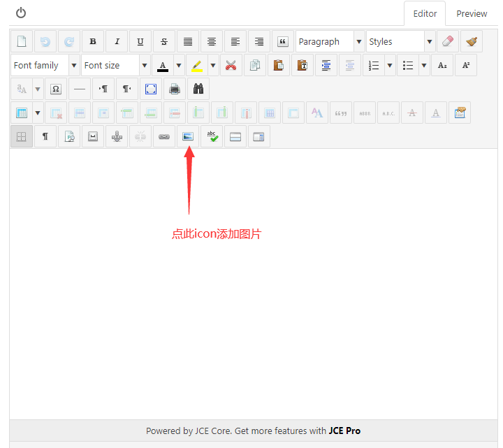The width and height of the screenshot is (503, 448).
Task: Insert a special character with Omega icon
Action: click(57, 89)
